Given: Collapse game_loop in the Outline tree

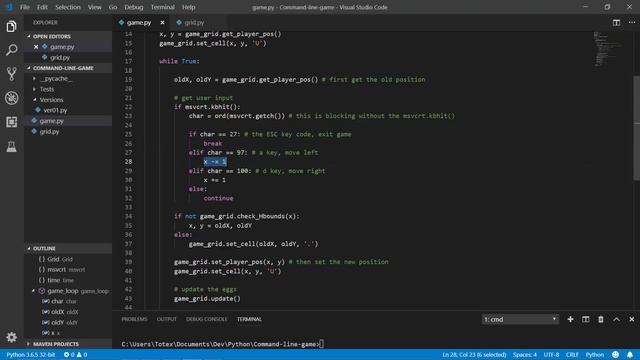Looking at the screenshot, I should coord(34,291).
